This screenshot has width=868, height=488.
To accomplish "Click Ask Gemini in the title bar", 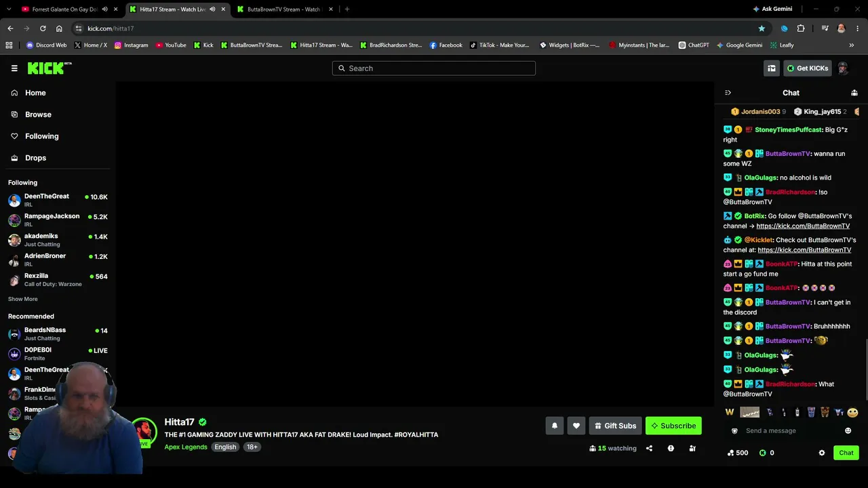I will tap(772, 9).
